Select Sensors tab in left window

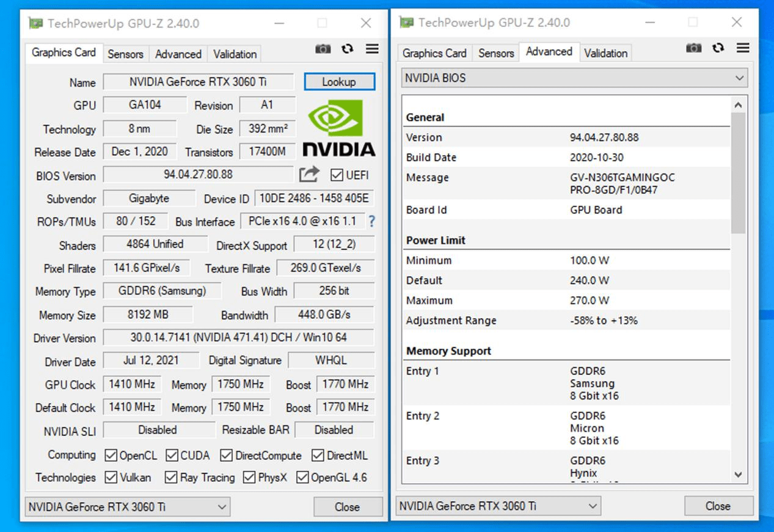click(x=125, y=54)
